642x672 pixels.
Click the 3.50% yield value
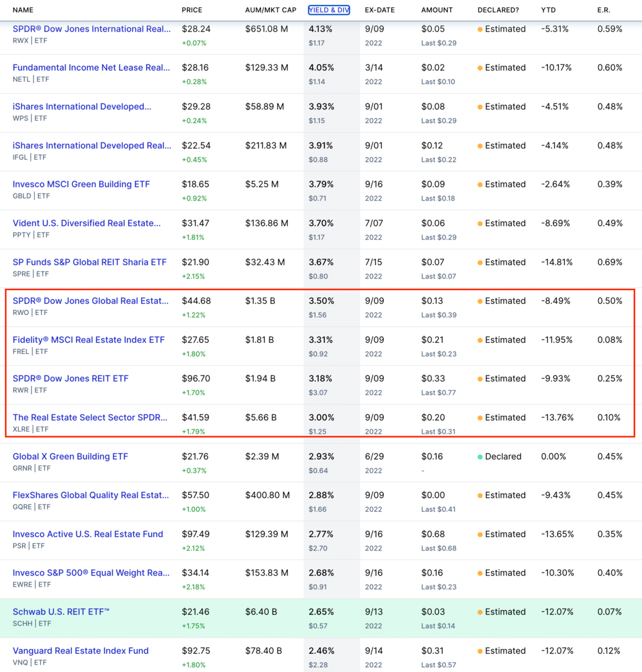coord(321,301)
